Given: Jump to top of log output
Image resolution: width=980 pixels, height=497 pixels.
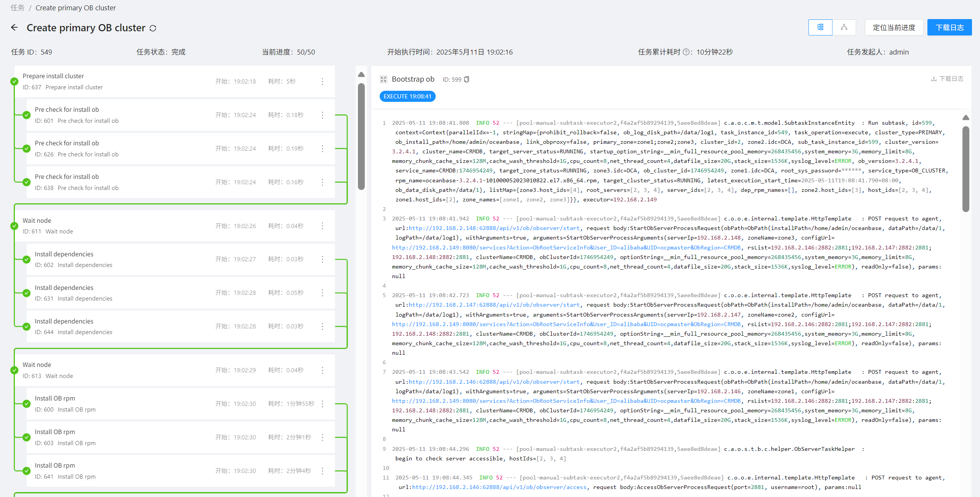Looking at the screenshot, I should coord(966,117).
